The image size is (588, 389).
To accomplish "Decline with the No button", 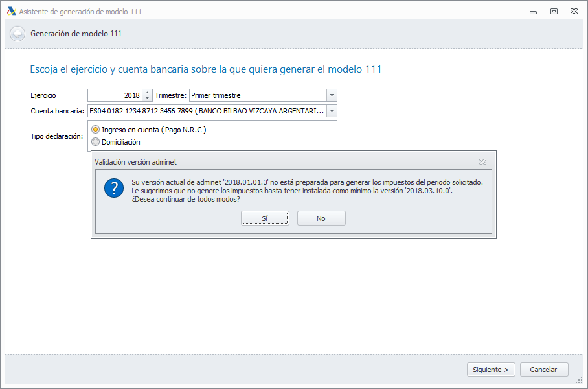I will [x=321, y=218].
